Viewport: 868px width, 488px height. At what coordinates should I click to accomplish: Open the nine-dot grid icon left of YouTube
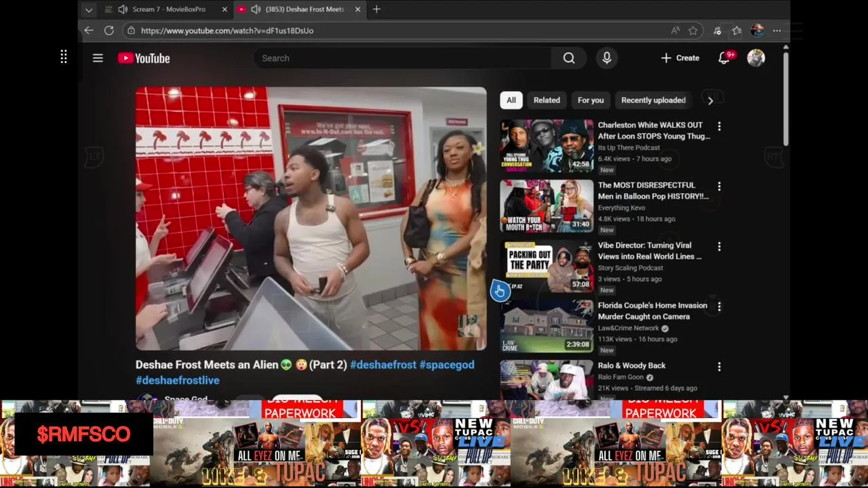[x=64, y=57]
